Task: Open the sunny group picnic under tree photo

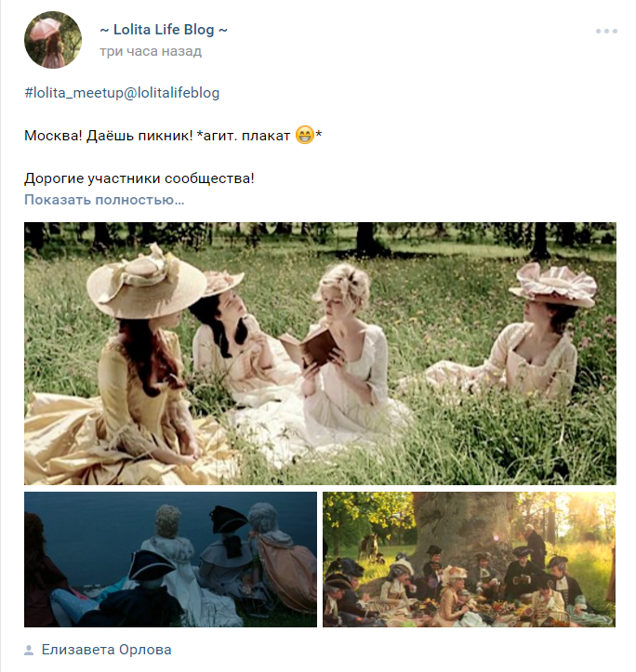Action: pos(470,560)
